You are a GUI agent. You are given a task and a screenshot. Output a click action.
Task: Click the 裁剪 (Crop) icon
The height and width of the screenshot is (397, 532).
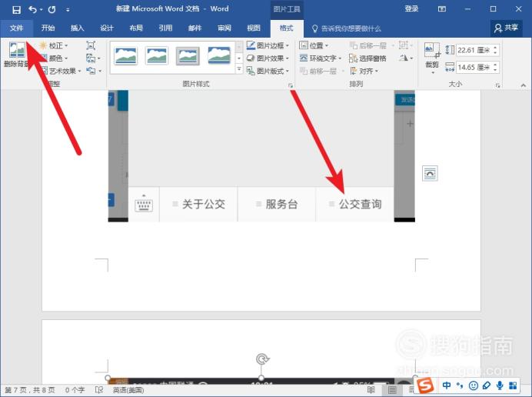(432, 50)
